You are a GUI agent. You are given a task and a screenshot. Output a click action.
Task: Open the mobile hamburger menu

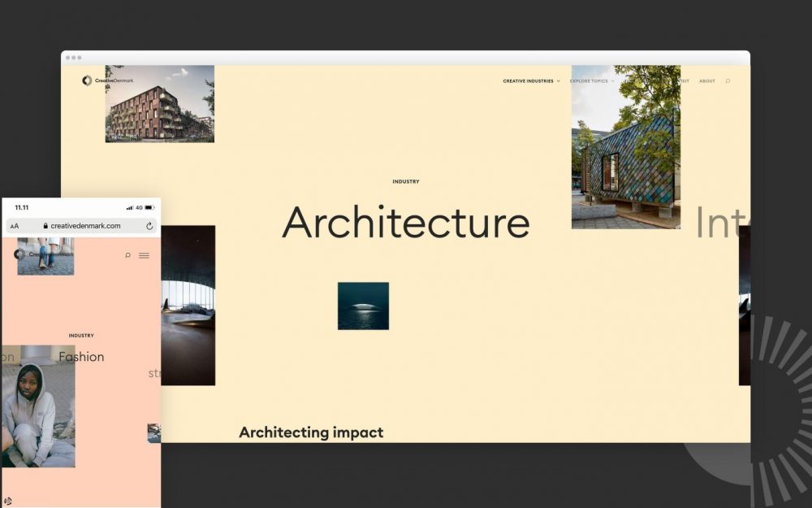tap(144, 255)
